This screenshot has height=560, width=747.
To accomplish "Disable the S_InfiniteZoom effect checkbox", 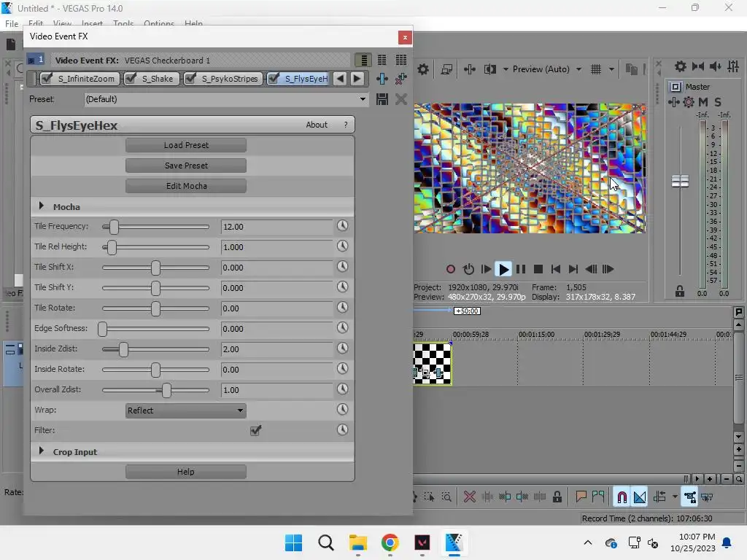I will click(47, 79).
